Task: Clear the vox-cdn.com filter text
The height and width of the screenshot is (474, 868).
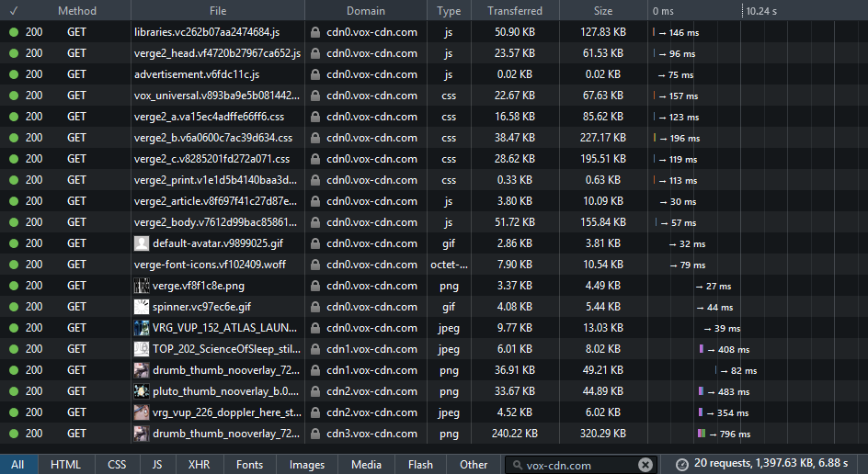Action: click(x=645, y=465)
